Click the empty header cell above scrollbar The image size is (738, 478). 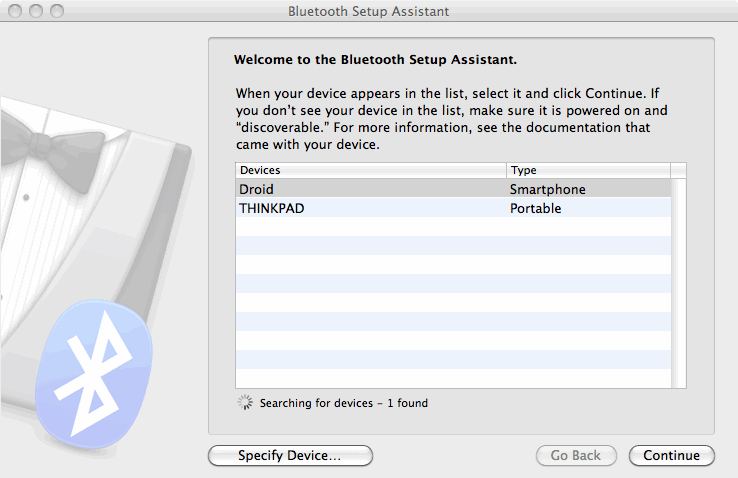(679, 170)
